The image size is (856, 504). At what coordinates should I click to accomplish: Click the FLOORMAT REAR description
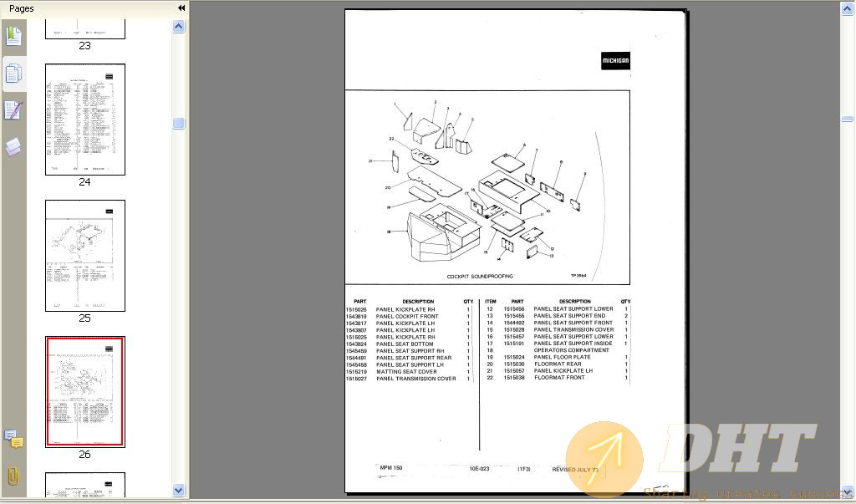tap(558, 364)
